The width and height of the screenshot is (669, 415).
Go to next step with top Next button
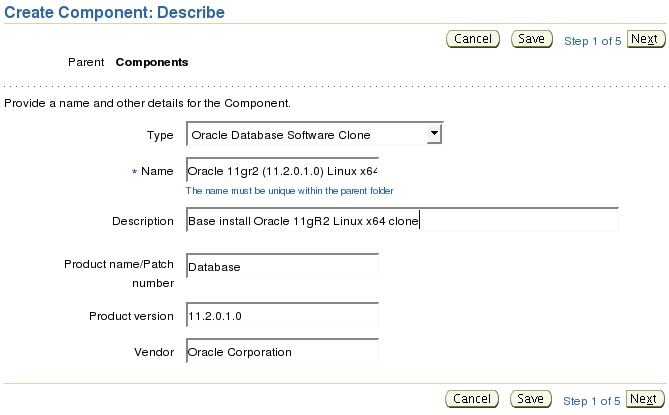tap(646, 39)
